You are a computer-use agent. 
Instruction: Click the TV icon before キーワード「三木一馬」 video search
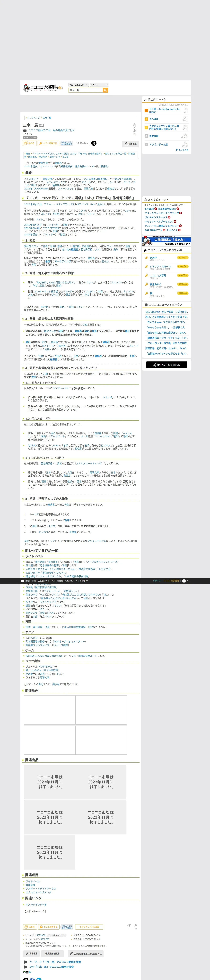coord(25,962)
